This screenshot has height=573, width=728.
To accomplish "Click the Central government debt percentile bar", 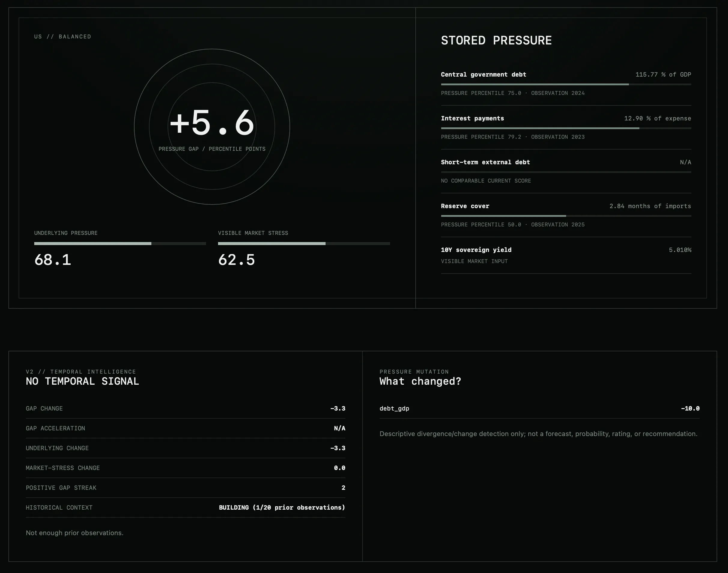I will click(x=566, y=85).
